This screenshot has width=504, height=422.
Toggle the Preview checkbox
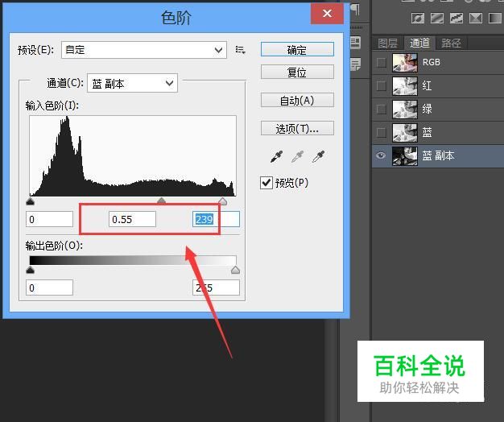pos(266,183)
